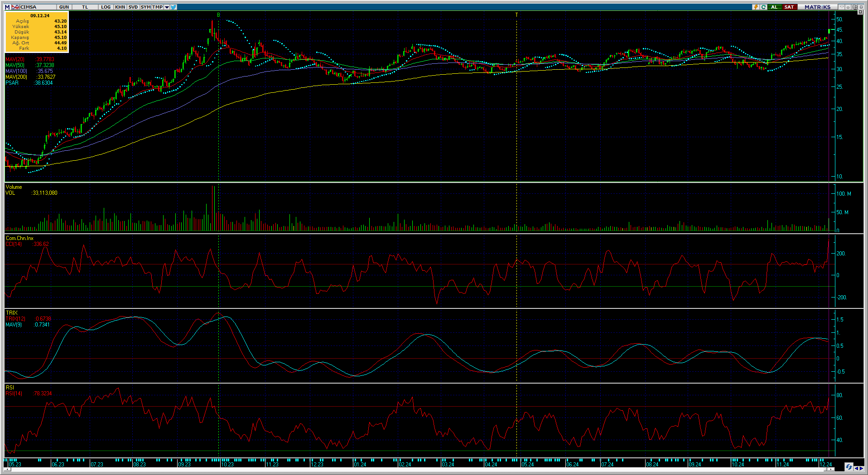Viewport: 868px width, 475px height.
Task: Select the MAV(20) indicator label
Action: click(x=15, y=59)
